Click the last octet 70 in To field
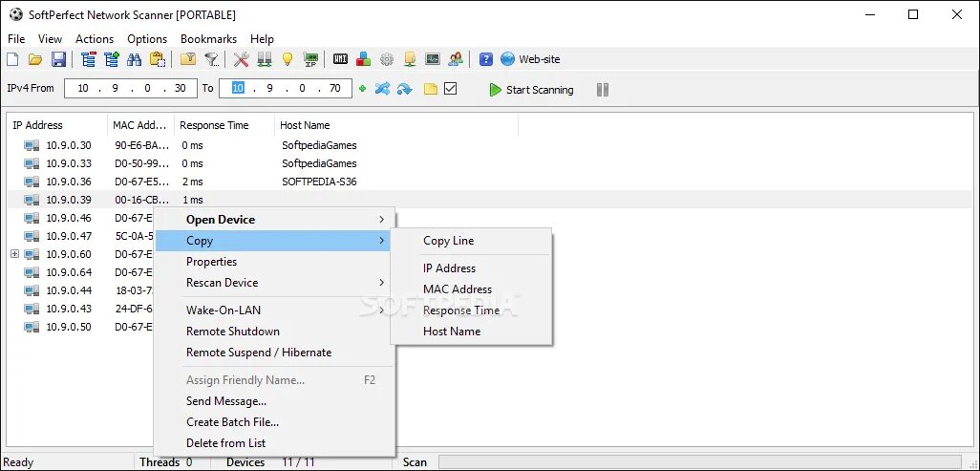 [335, 88]
